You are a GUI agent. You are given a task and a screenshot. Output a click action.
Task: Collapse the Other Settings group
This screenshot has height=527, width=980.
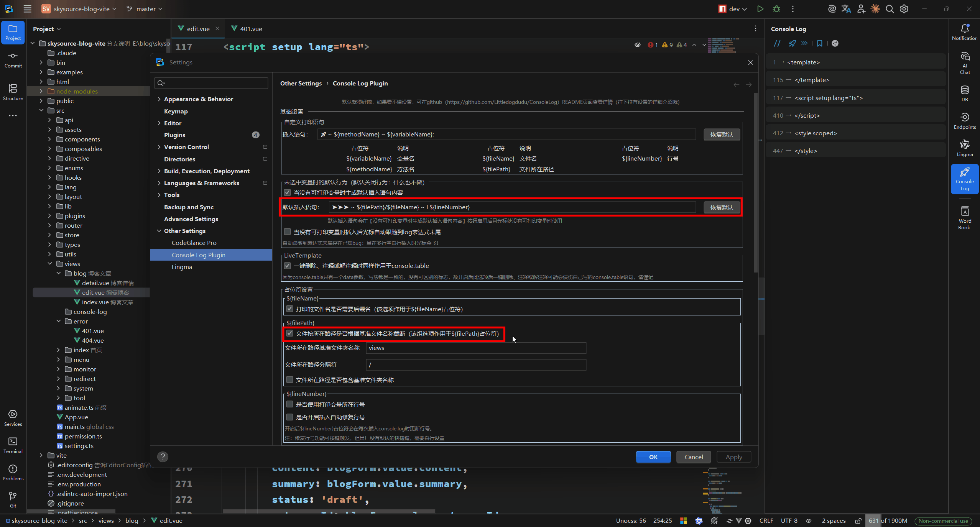pos(159,231)
